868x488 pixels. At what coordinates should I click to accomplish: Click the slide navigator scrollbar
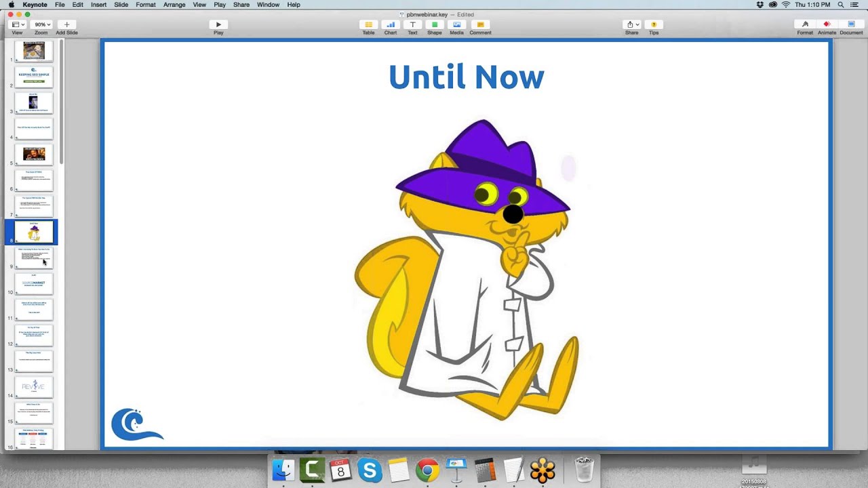(x=61, y=102)
